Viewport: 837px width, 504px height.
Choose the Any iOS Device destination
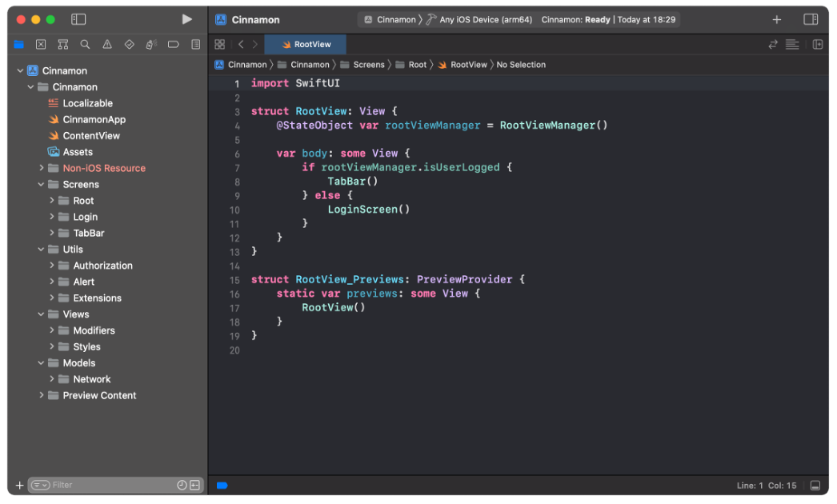[x=485, y=19]
